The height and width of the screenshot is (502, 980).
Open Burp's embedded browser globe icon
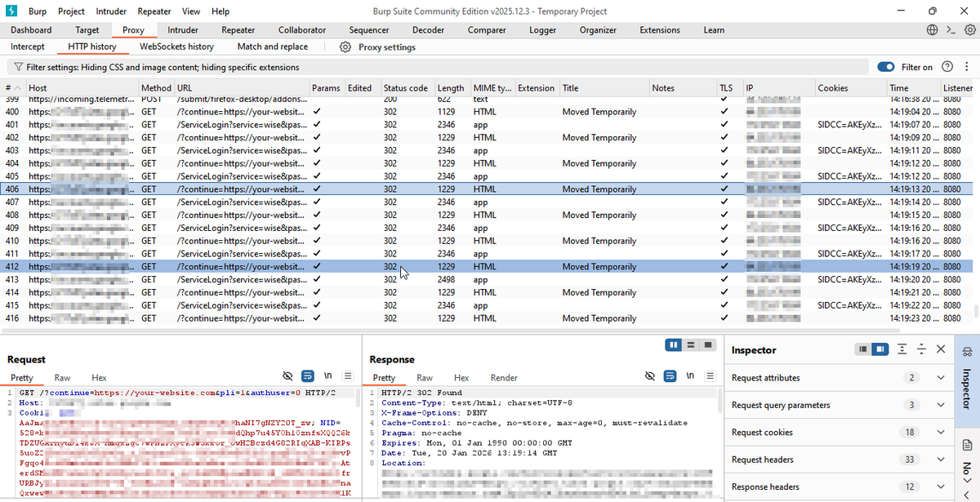tap(933, 30)
